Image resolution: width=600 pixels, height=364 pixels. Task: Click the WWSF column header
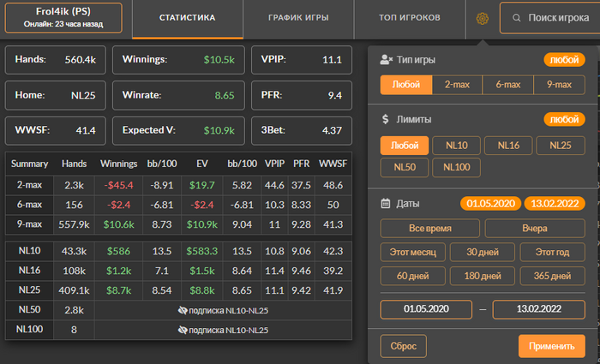click(x=333, y=164)
